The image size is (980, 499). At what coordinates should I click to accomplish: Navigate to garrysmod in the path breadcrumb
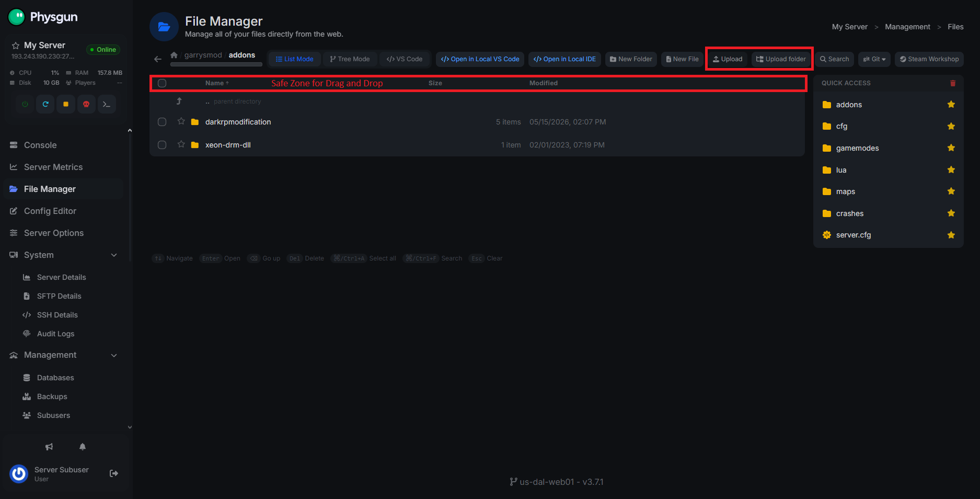coord(203,55)
